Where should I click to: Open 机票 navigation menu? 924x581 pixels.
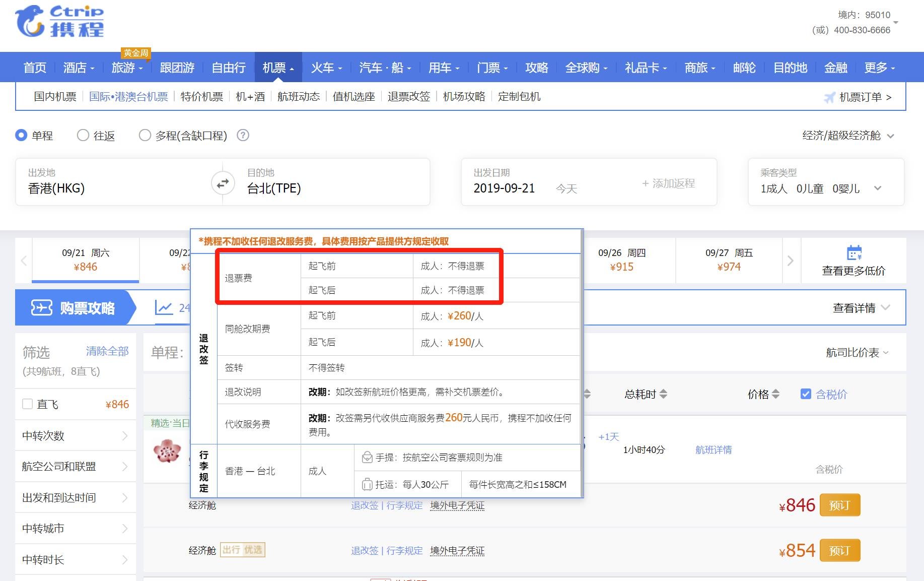[x=278, y=68]
